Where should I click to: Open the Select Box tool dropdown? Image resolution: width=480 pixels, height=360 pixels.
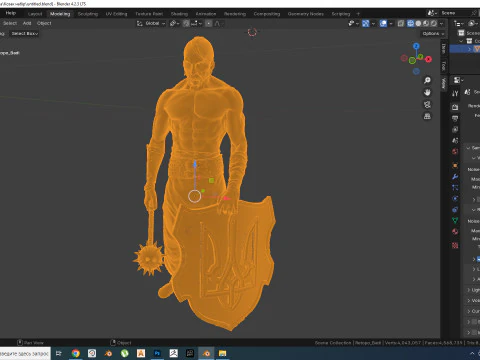[24, 33]
